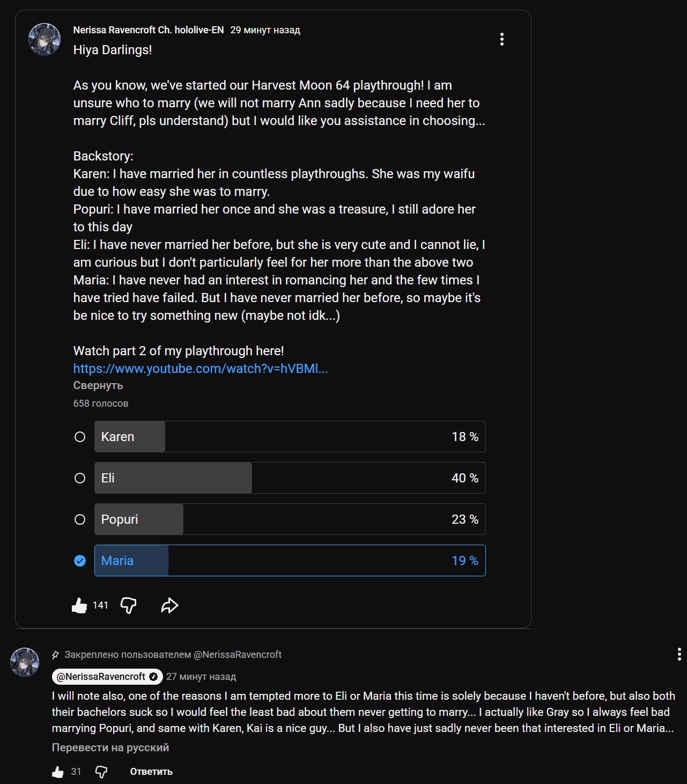687x784 pixels.
Task: Dislike the community poll post
Action: point(128,605)
